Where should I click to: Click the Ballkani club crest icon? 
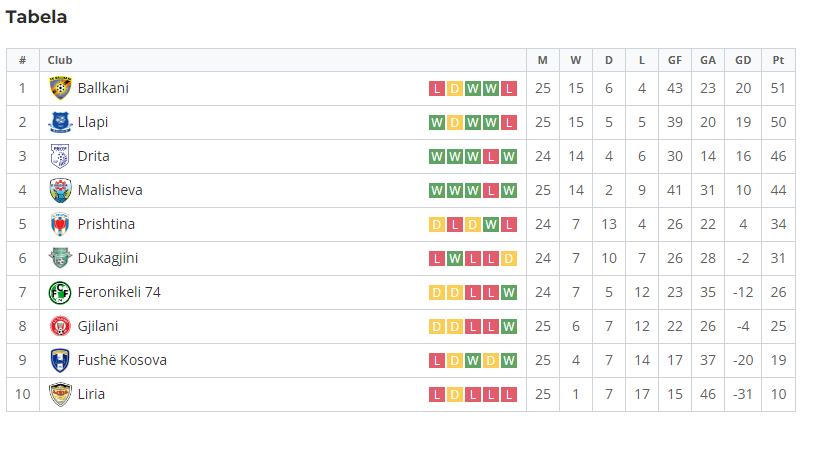[60, 88]
